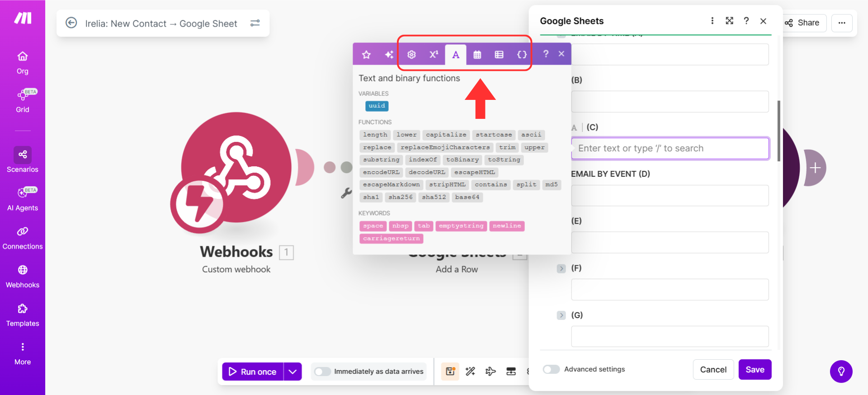The height and width of the screenshot is (395, 868).
Task: Insert the toBinary function
Action: 462,160
